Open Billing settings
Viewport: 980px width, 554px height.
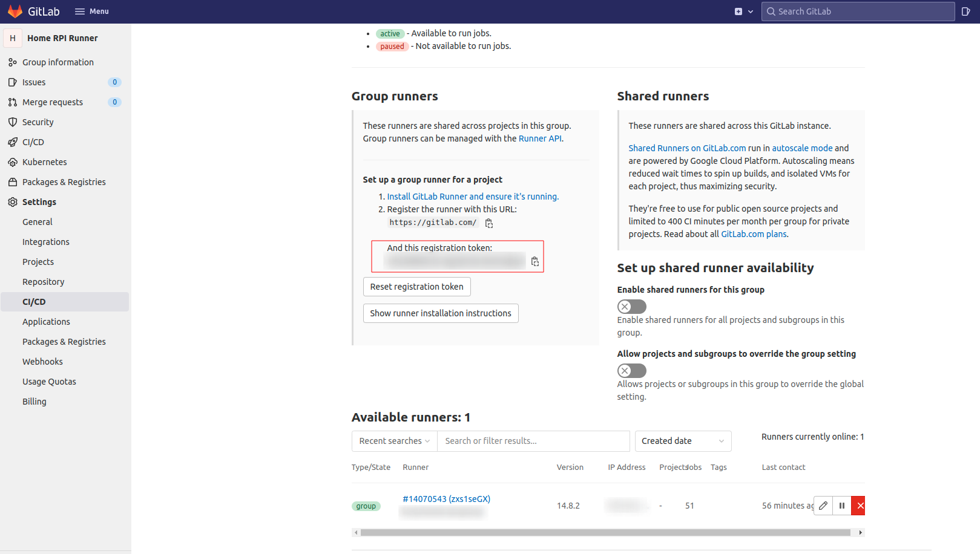click(35, 402)
